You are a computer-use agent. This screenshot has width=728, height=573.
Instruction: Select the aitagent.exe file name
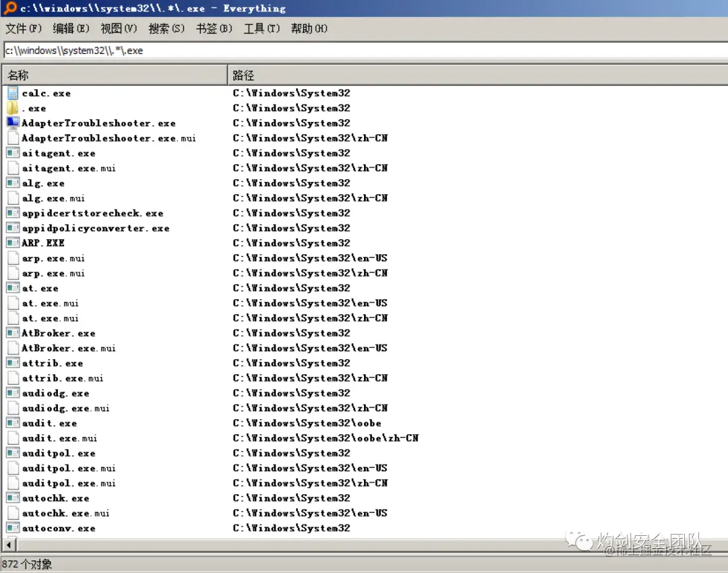click(59, 153)
